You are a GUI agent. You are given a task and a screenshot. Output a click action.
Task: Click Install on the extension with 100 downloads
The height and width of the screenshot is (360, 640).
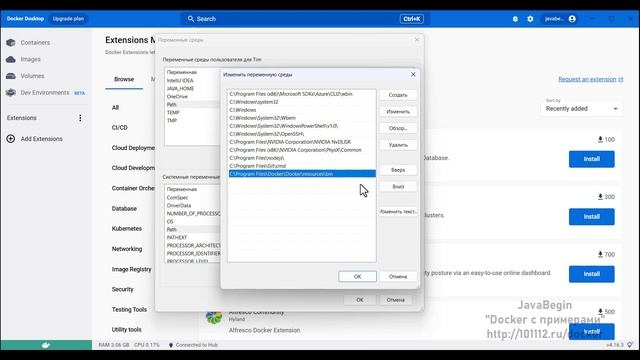click(x=591, y=159)
